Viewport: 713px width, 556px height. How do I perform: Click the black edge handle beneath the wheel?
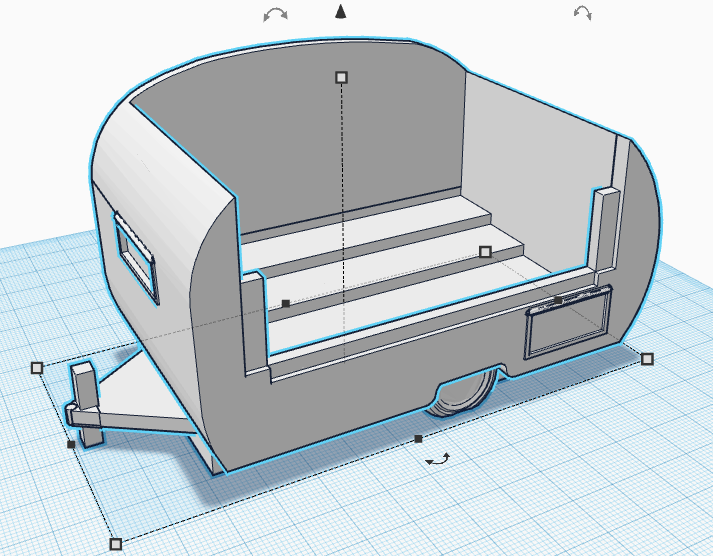tap(418, 439)
